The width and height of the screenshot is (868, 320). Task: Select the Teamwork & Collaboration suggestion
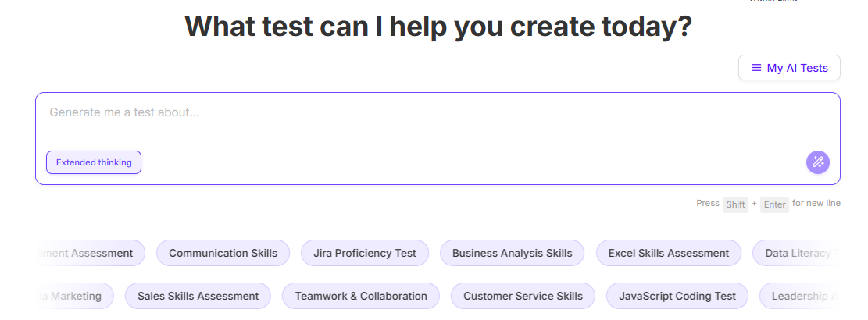(x=360, y=296)
